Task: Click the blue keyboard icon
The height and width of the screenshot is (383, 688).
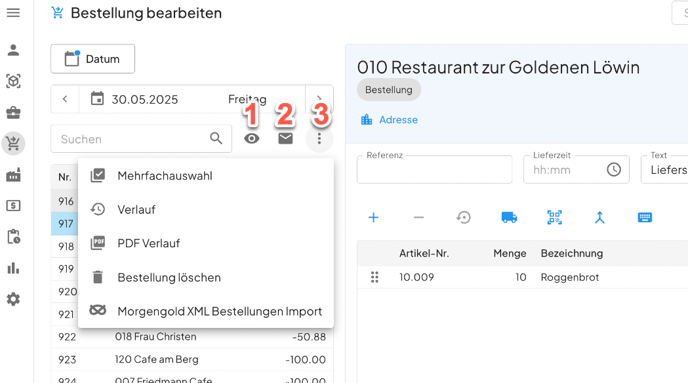Action: pos(645,218)
